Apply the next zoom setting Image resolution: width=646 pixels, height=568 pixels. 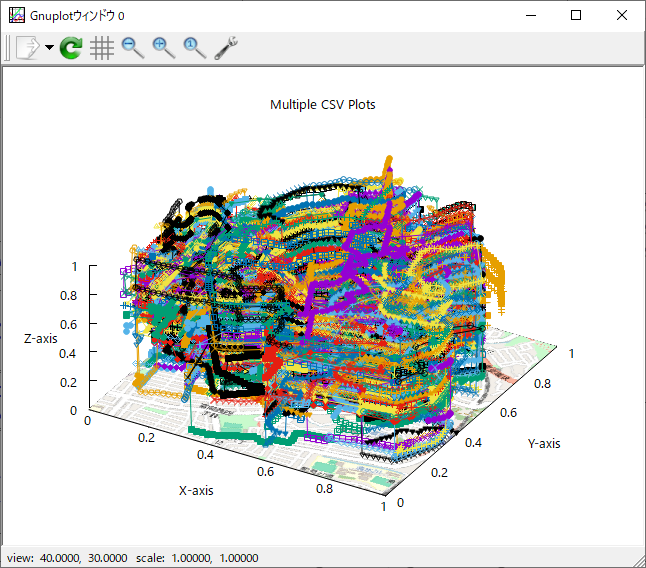tap(163, 48)
